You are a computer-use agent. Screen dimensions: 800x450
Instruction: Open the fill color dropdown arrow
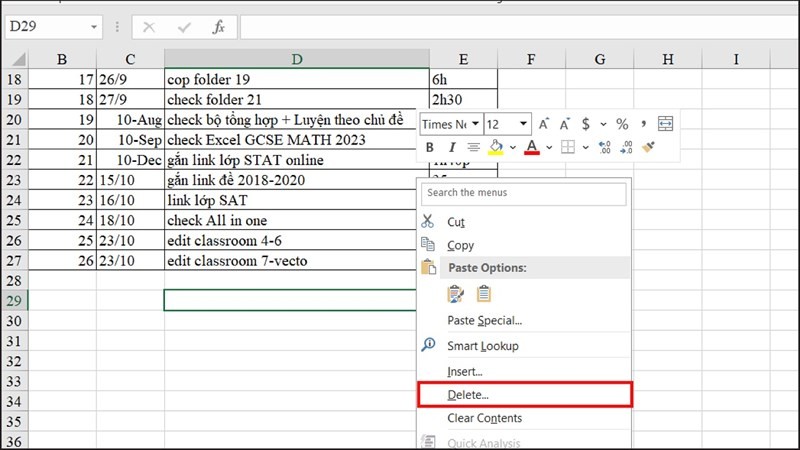pyautogui.click(x=513, y=147)
